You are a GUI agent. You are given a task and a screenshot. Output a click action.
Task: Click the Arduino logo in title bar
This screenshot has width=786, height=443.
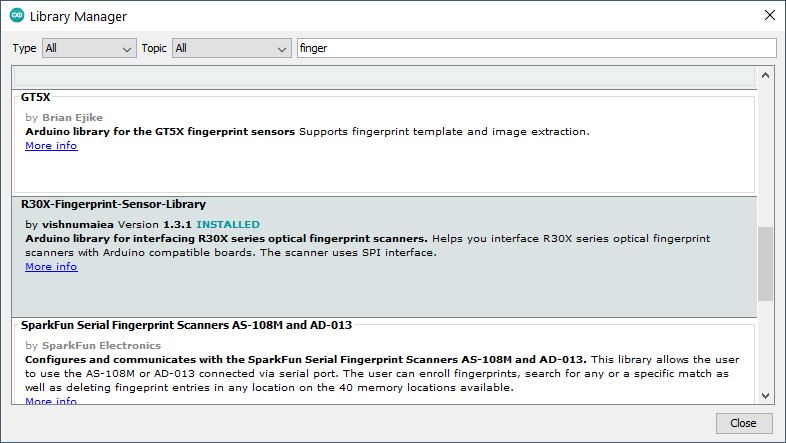coord(17,16)
